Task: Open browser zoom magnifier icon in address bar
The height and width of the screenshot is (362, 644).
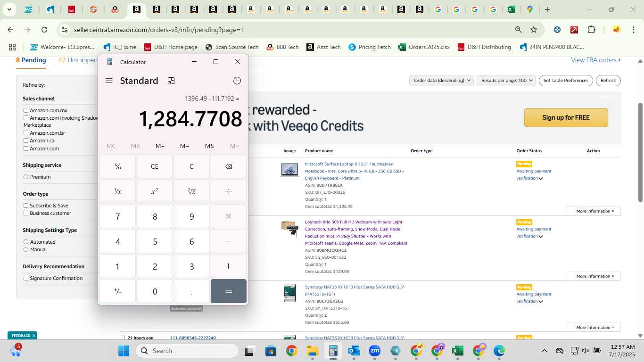Action: (519, 30)
